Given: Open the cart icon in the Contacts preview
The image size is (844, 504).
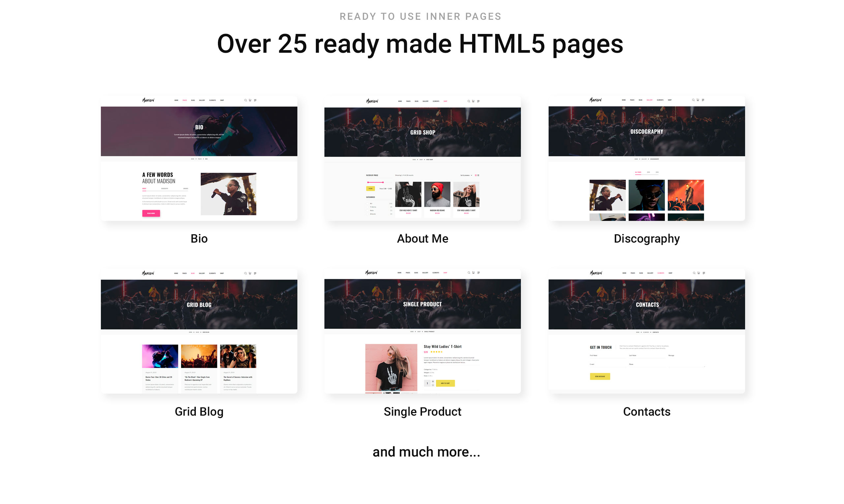Looking at the screenshot, I should pos(700,273).
